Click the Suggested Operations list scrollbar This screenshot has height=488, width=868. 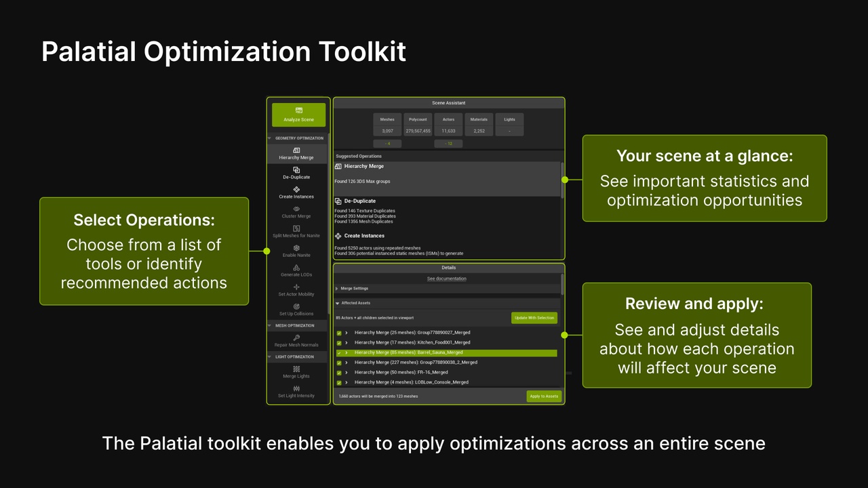coord(561,180)
